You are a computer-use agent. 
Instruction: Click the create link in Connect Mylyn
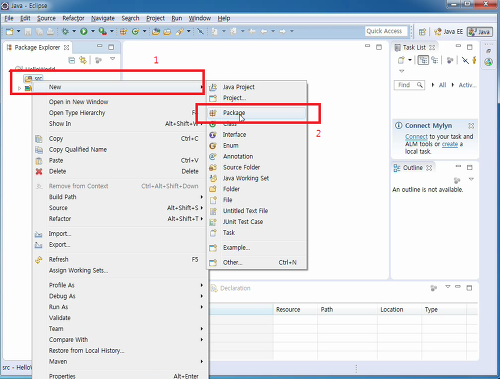tap(450, 144)
